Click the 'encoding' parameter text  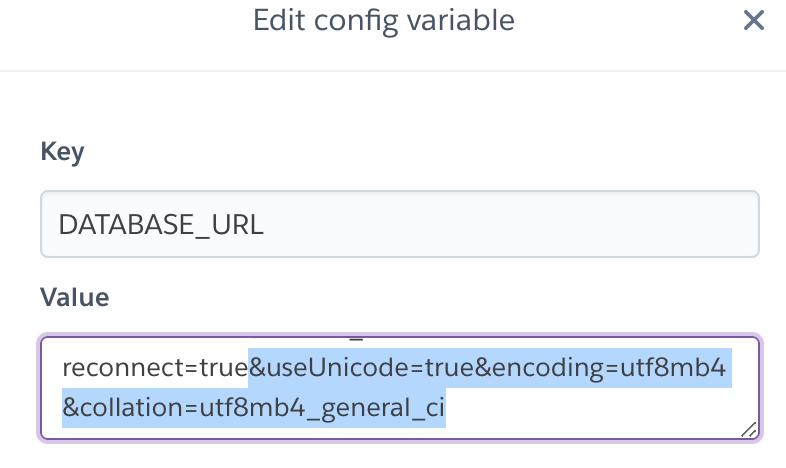tap(540, 368)
